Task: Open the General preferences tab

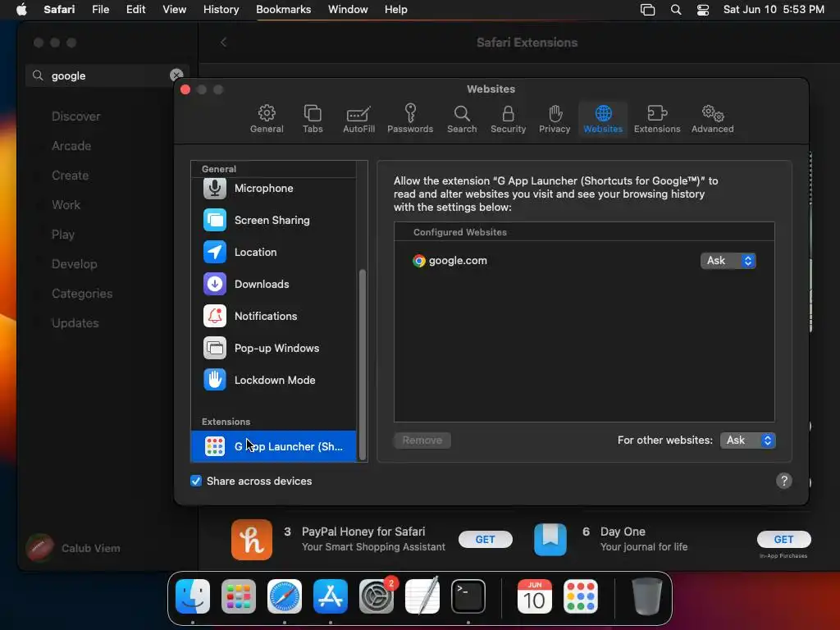Action: [x=267, y=119]
